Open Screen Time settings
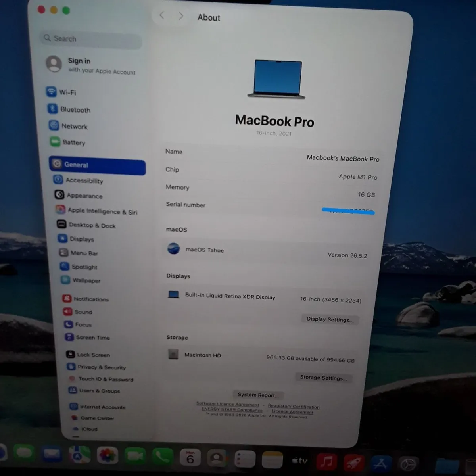 [x=88, y=337]
